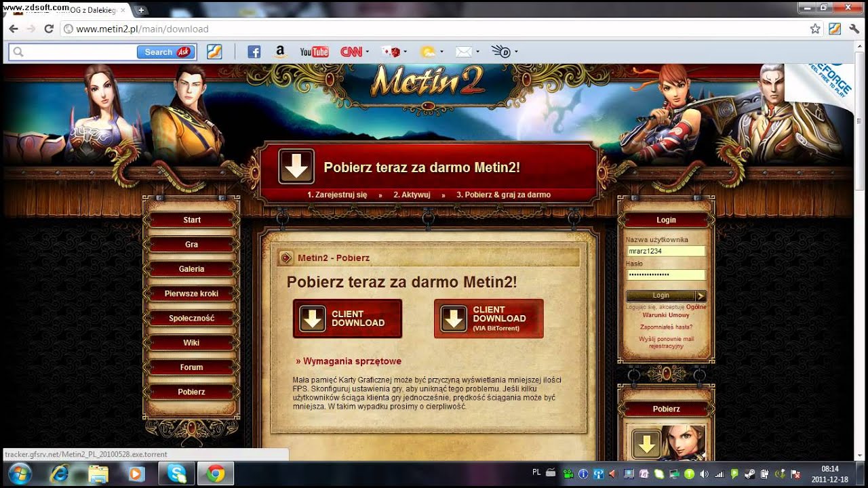This screenshot has height=488, width=868.
Task: Click the dice games toolbar icon
Action: (391, 52)
